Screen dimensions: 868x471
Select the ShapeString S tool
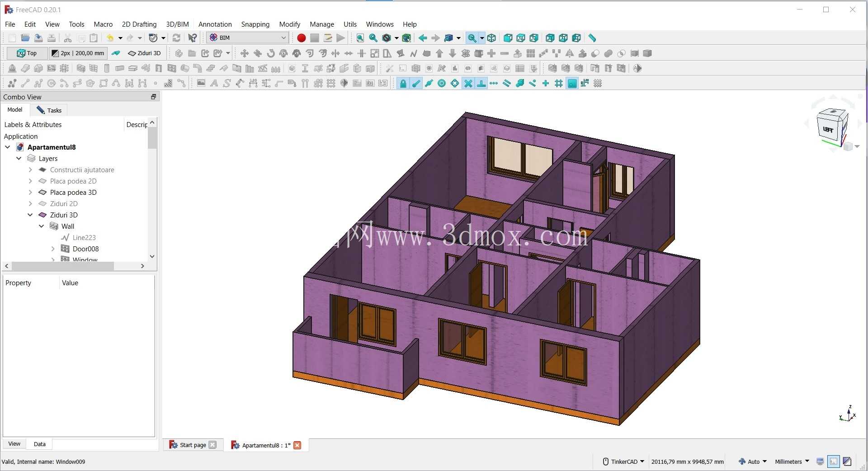click(x=227, y=83)
